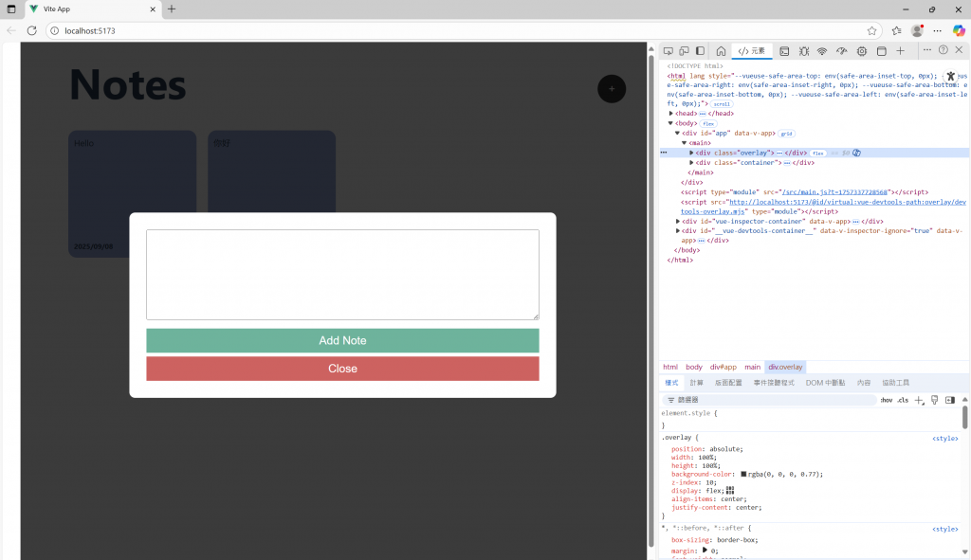Screen dimensions: 971x560
Task: Open the Performance gauge icon panel
Action: [x=842, y=51]
